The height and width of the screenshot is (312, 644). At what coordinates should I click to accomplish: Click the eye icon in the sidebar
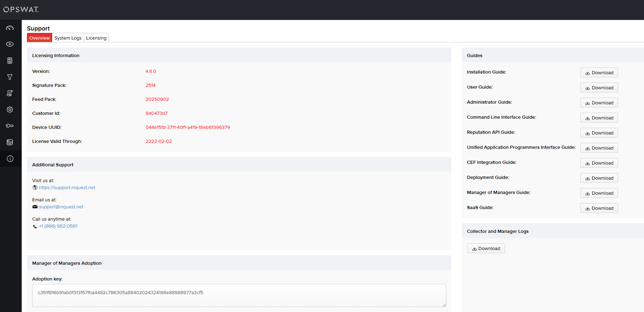point(10,44)
